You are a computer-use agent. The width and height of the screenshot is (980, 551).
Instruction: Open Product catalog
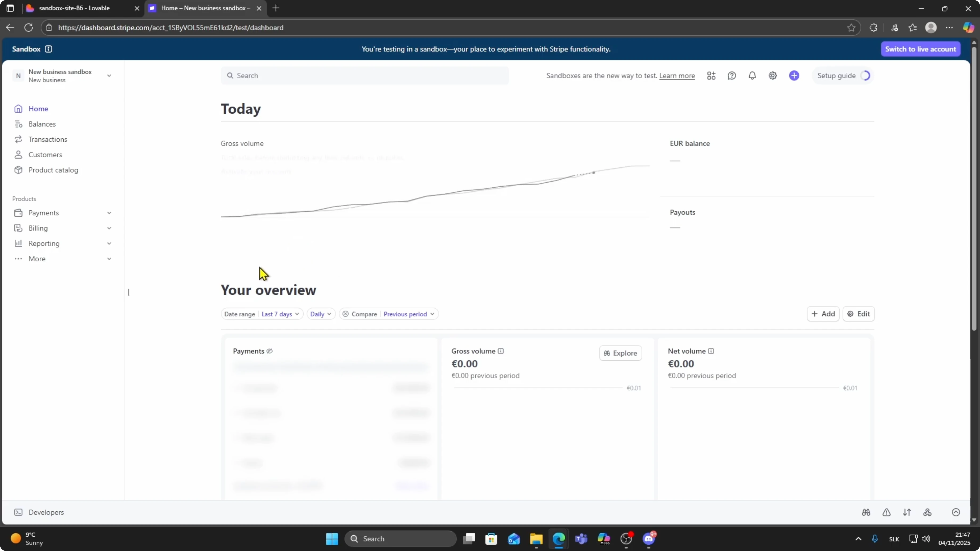coord(53,170)
